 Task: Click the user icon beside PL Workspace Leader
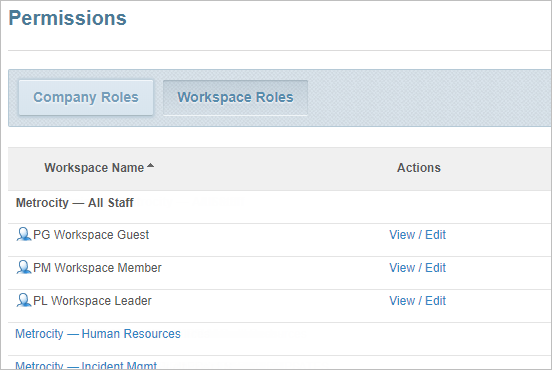(x=24, y=301)
